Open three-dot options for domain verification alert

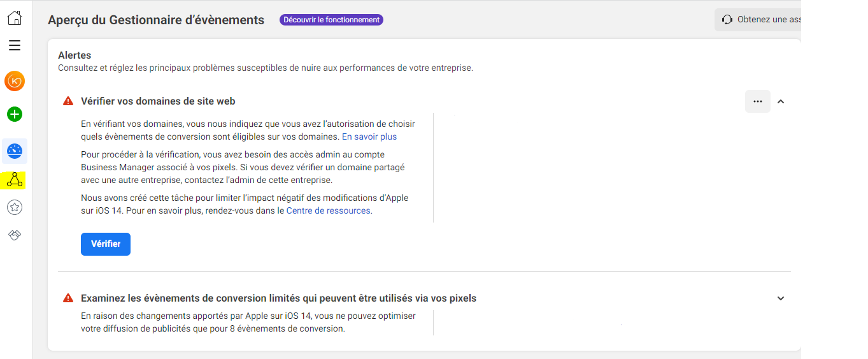(x=758, y=101)
